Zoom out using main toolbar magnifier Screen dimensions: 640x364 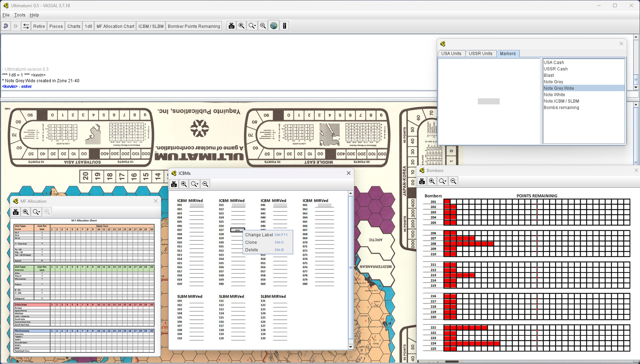pos(263,26)
